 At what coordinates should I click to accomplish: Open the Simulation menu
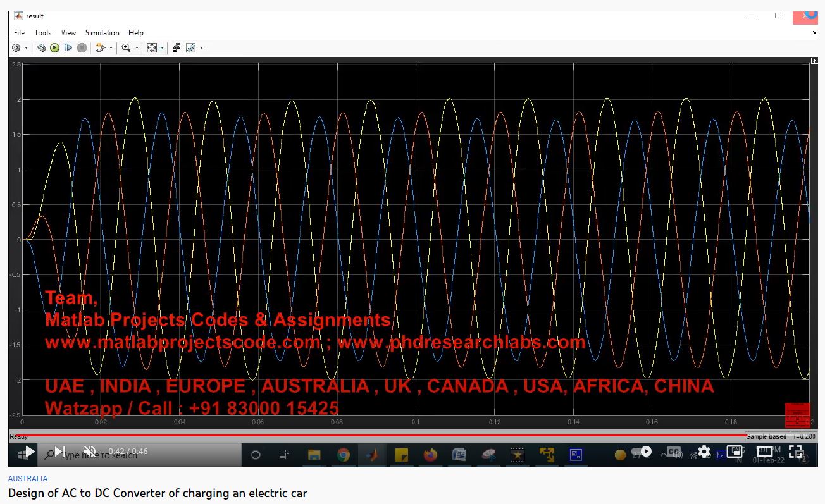[x=102, y=33]
